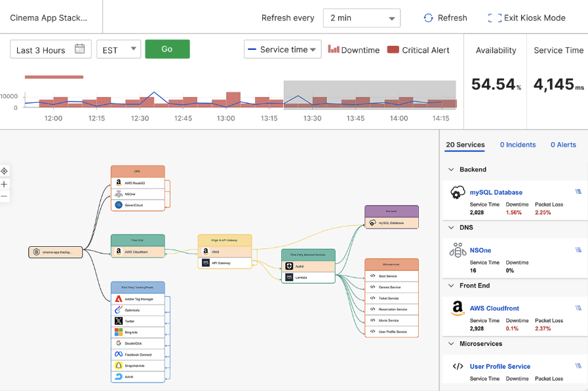The width and height of the screenshot is (588, 391).
Task: Select the Movie Service node
Action: point(391,320)
